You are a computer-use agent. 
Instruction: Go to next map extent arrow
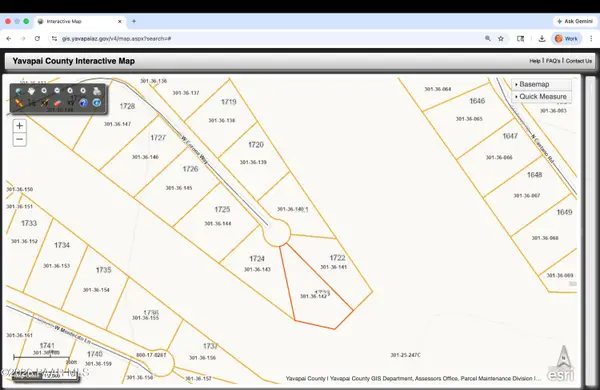(83, 91)
